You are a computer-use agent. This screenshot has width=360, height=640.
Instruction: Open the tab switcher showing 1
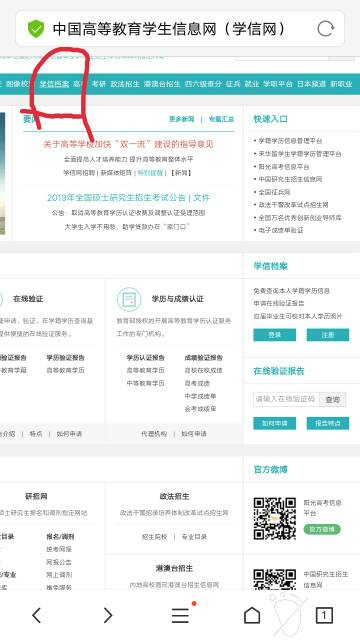pyautogui.click(x=324, y=615)
